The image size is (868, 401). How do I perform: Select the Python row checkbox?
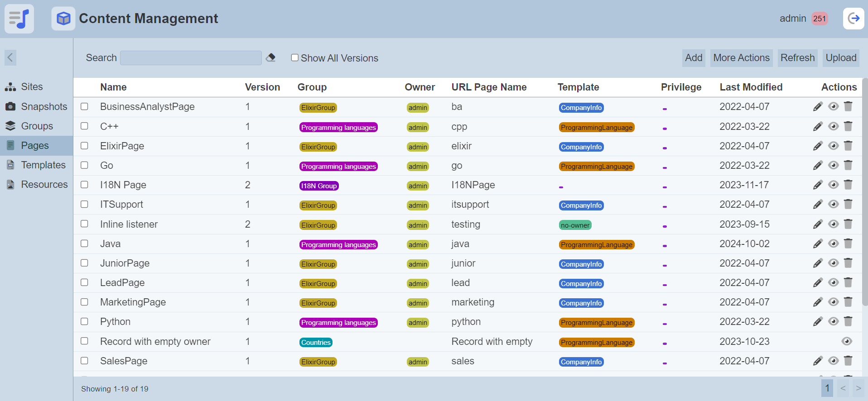pos(84,321)
